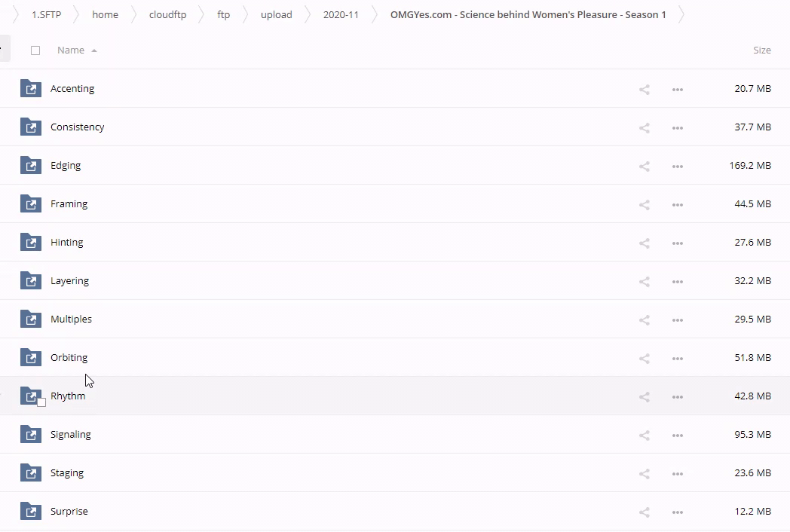Open more options for Orbiting folder
This screenshot has height=532, width=790.
(x=677, y=358)
